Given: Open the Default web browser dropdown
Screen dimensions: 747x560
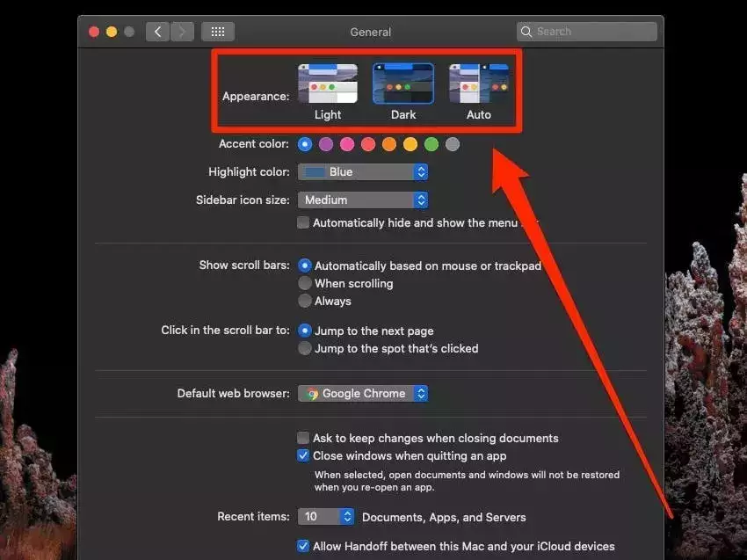Looking at the screenshot, I should pos(363,394).
